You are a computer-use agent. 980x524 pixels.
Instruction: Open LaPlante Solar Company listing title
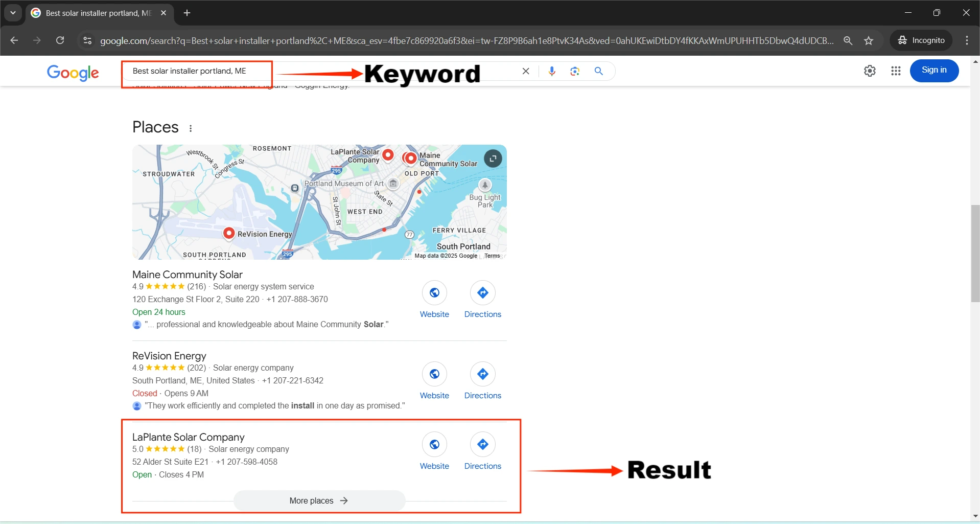point(189,437)
